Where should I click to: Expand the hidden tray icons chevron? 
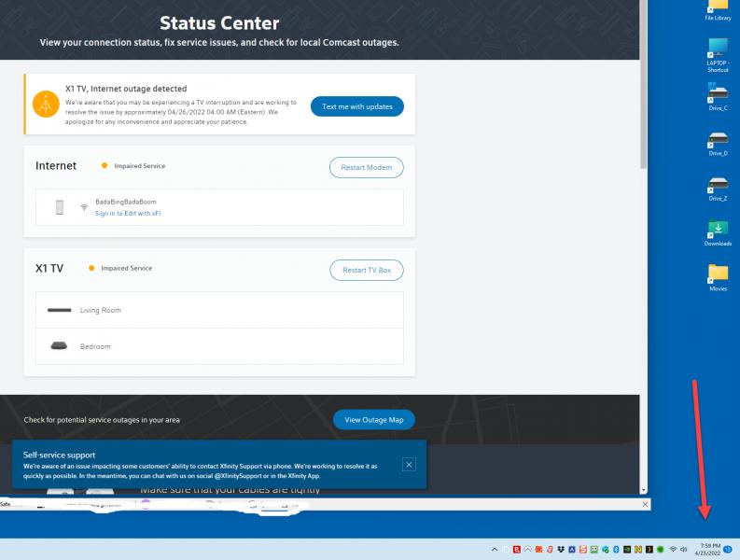495,550
